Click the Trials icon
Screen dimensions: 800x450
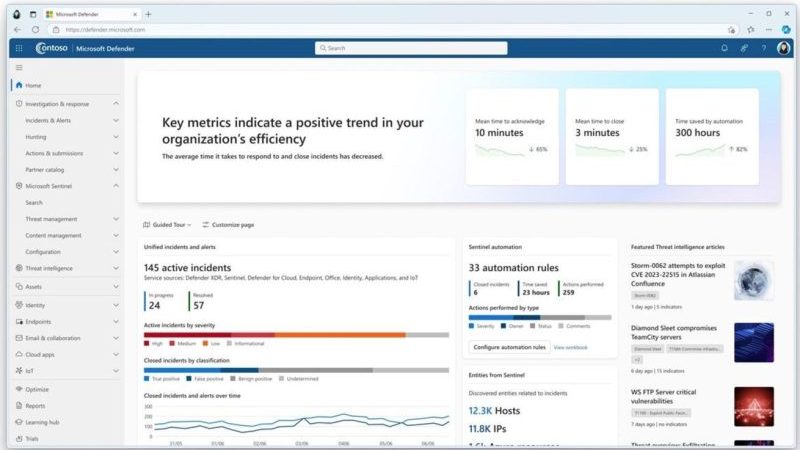pos(19,438)
